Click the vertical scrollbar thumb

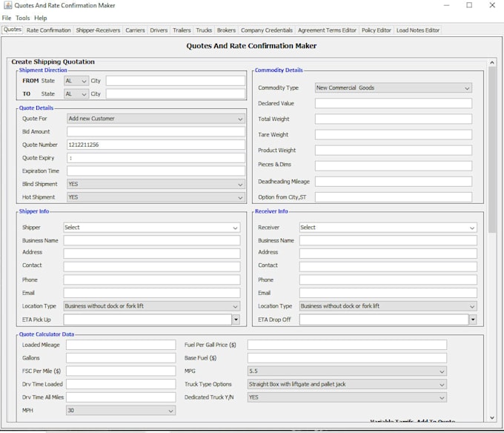(492, 150)
